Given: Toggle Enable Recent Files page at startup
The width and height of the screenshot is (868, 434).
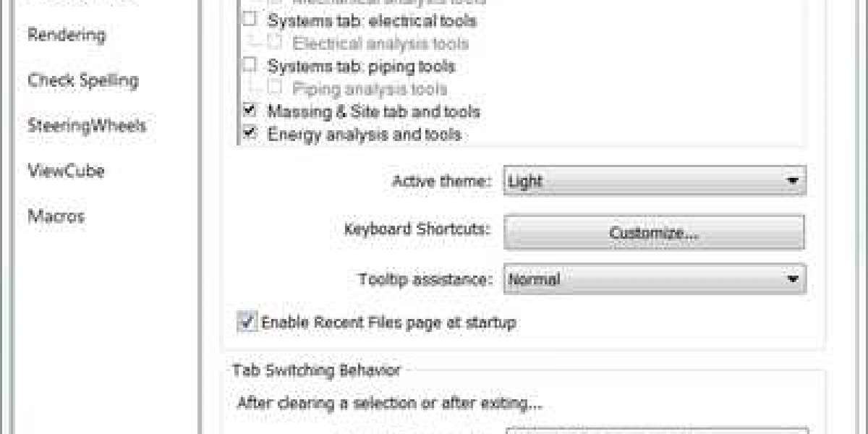Looking at the screenshot, I should (x=248, y=322).
